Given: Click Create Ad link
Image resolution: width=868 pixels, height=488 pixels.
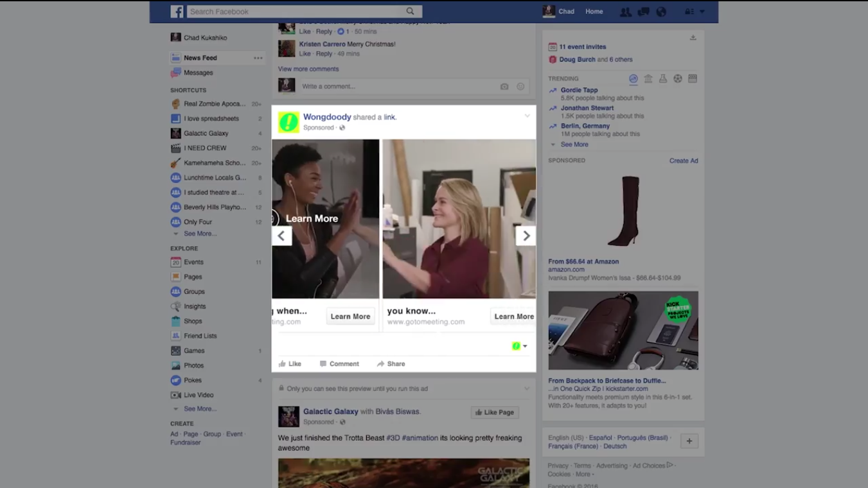Looking at the screenshot, I should (x=684, y=161).
